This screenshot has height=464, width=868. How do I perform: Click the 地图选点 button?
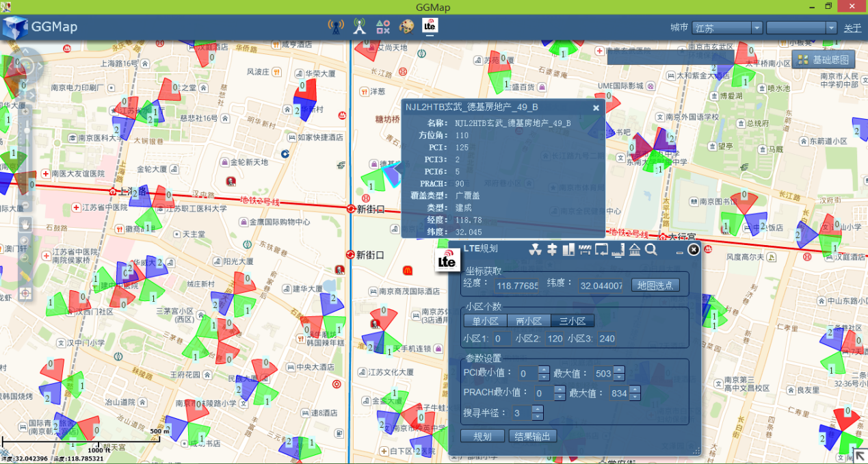coord(655,285)
